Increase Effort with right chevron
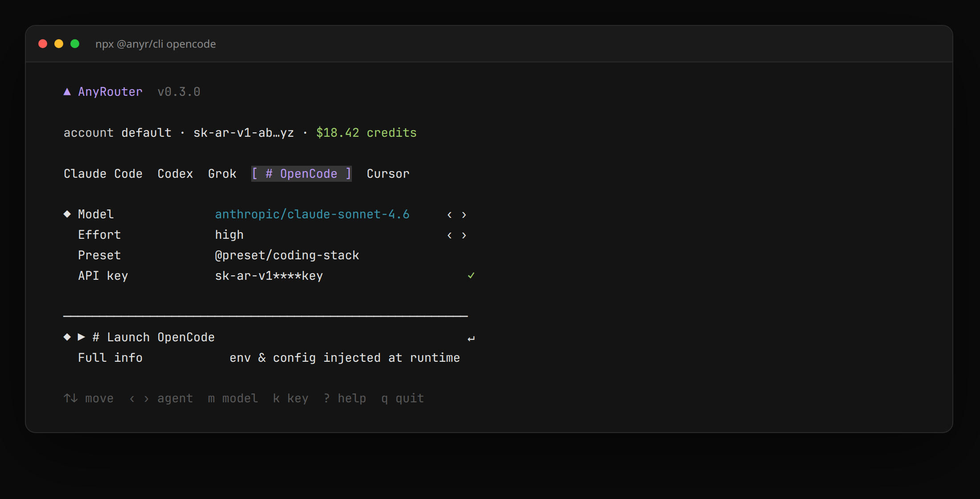Screen dimensions: 980x499 click(x=464, y=235)
